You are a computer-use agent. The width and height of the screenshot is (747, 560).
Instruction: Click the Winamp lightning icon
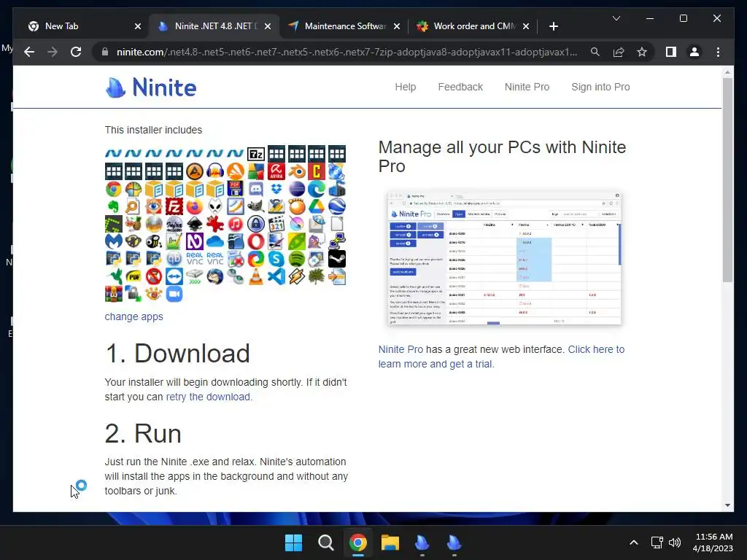point(297,276)
